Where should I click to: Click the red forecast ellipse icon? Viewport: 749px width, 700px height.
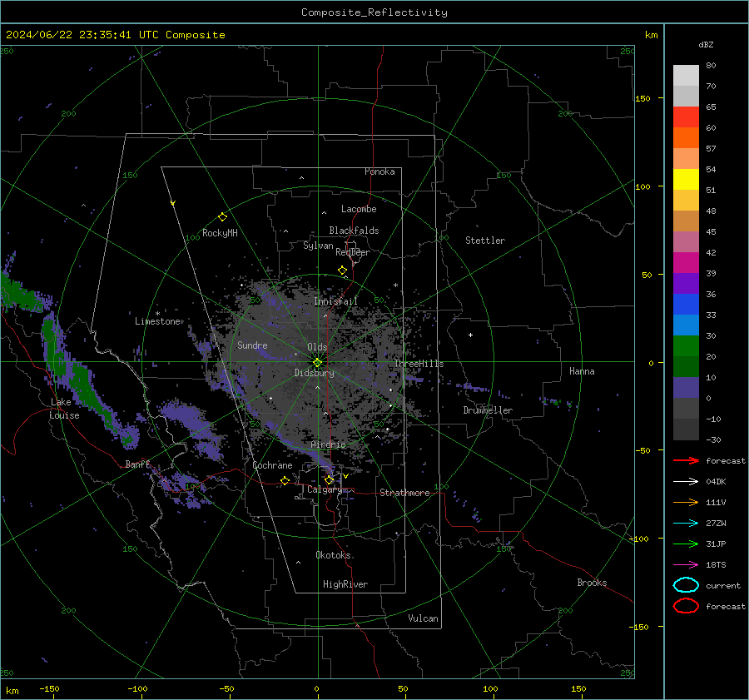tap(686, 606)
